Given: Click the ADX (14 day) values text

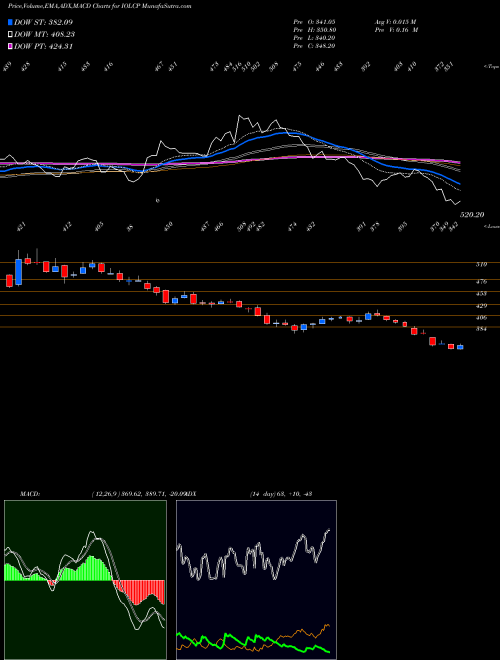Looking at the screenshot, I should click(280, 494).
